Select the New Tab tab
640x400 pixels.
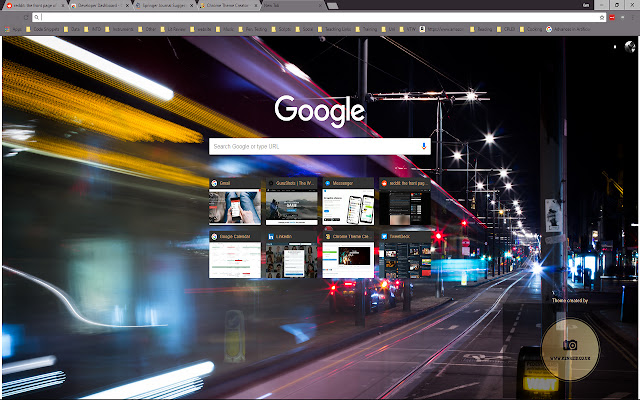point(292,6)
